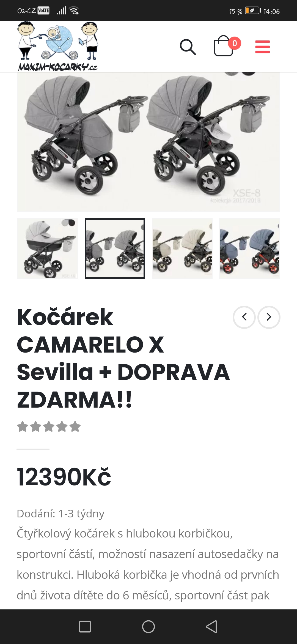Open the search magnifier icon
This screenshot has width=297, height=644.
[x=188, y=47]
